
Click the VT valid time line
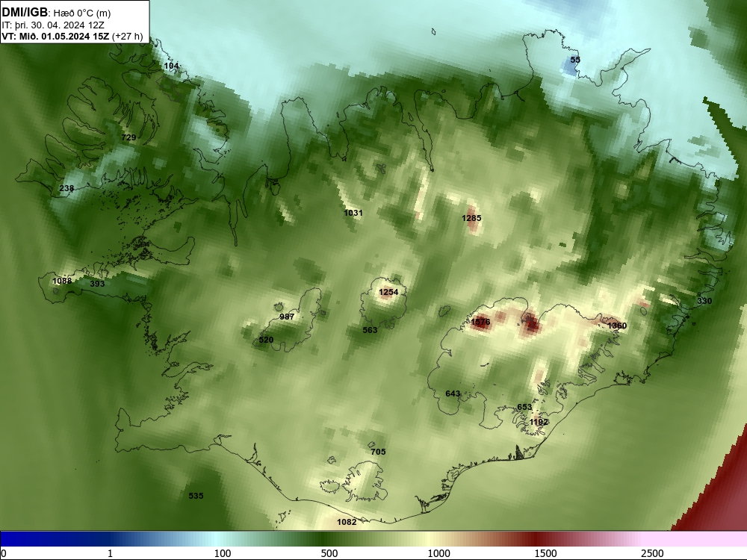(x=72, y=37)
